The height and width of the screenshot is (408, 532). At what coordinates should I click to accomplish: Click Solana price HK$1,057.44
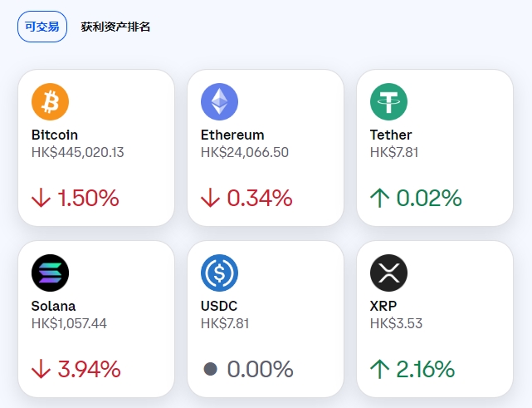(x=69, y=323)
